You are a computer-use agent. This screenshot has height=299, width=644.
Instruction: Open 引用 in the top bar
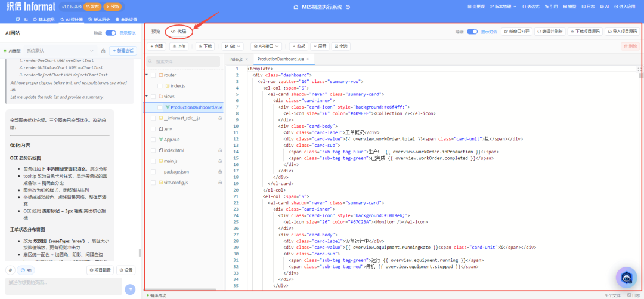pos(551,7)
